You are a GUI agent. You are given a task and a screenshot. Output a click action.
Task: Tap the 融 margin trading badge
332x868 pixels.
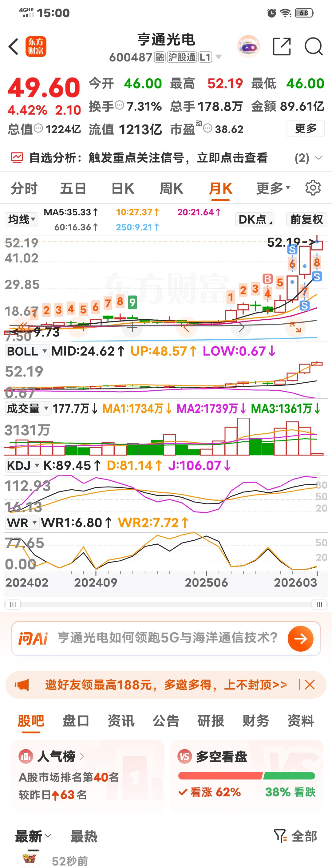click(x=160, y=57)
